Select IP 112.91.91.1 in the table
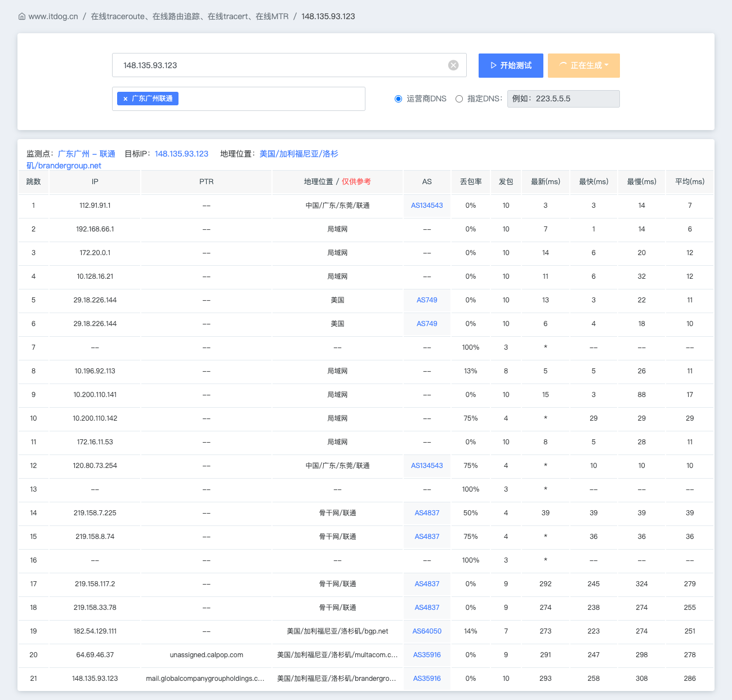 coord(95,206)
